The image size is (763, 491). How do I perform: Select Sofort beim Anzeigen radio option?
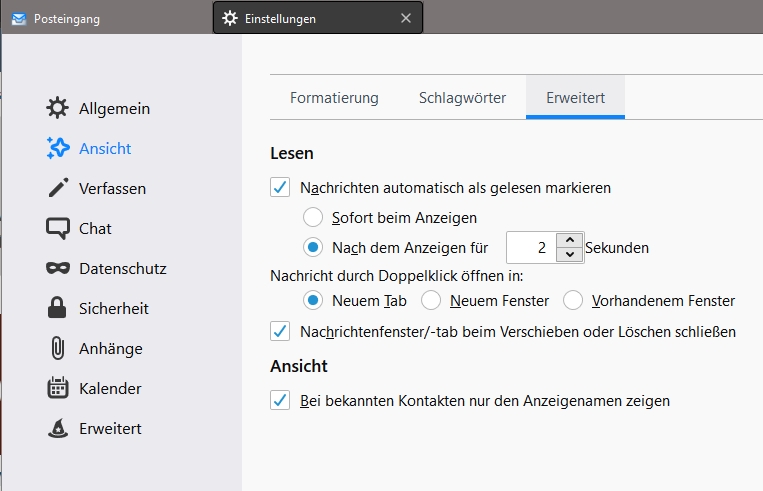313,217
